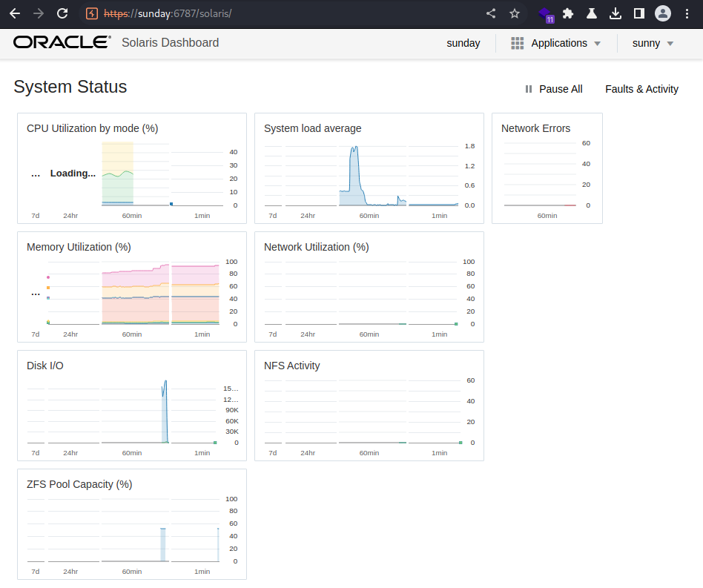Reload the Solaris dashboard page
The height and width of the screenshot is (588, 703).
[x=62, y=13]
